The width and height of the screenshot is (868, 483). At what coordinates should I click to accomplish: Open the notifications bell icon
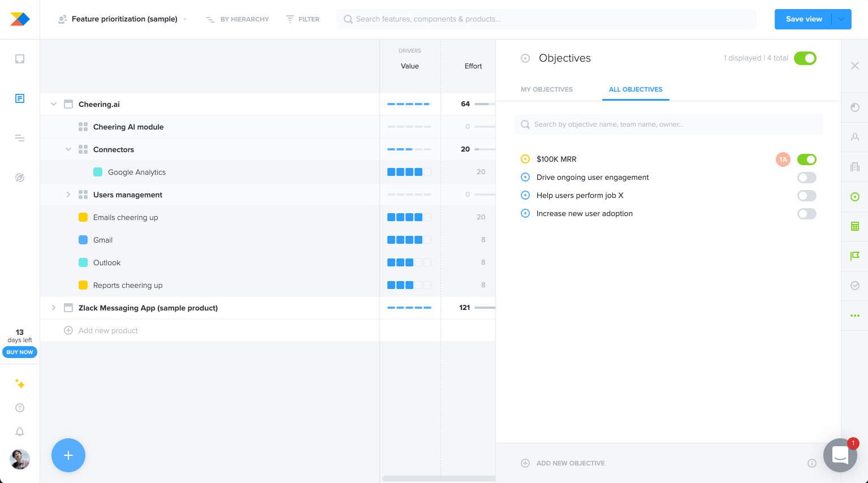click(x=19, y=432)
